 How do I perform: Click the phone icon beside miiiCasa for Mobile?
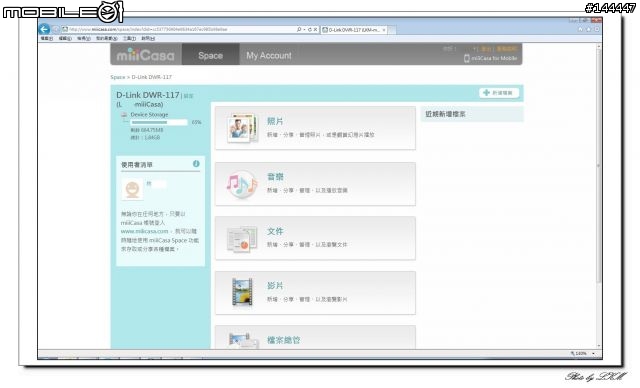click(x=467, y=58)
